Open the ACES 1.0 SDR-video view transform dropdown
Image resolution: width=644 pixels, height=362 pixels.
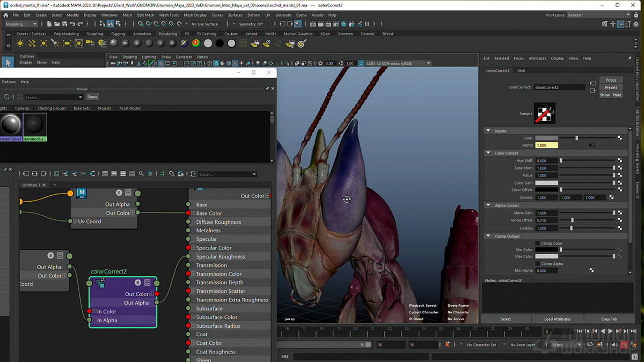(x=398, y=63)
